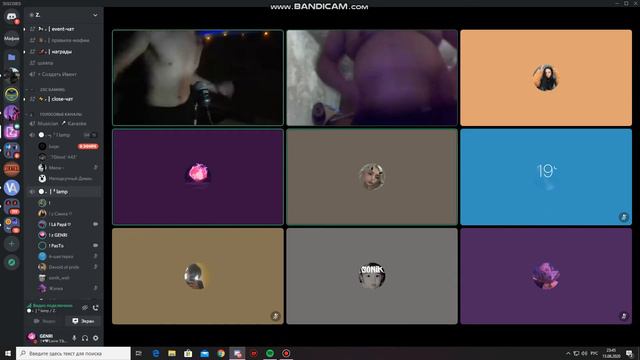Open Mail app from taskbar

[204, 353]
